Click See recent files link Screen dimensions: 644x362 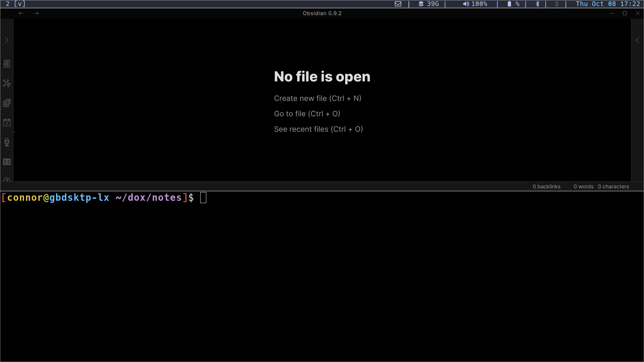318,129
